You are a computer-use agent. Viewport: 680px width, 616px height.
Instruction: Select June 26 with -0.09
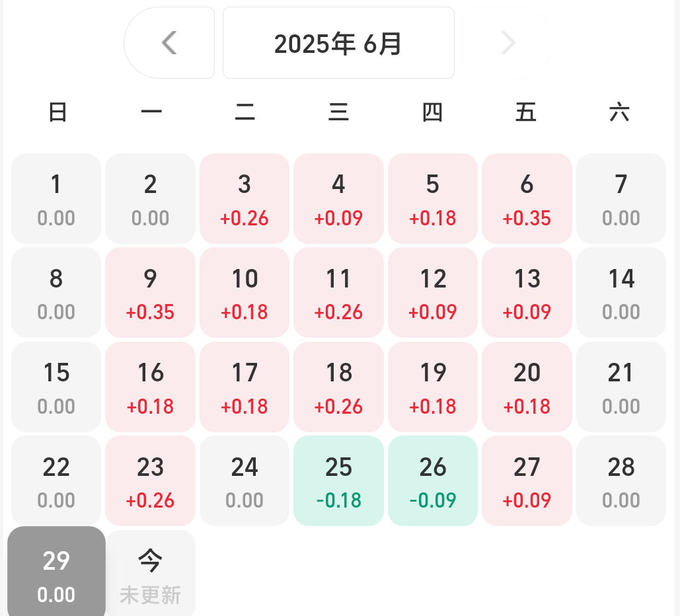point(432,481)
